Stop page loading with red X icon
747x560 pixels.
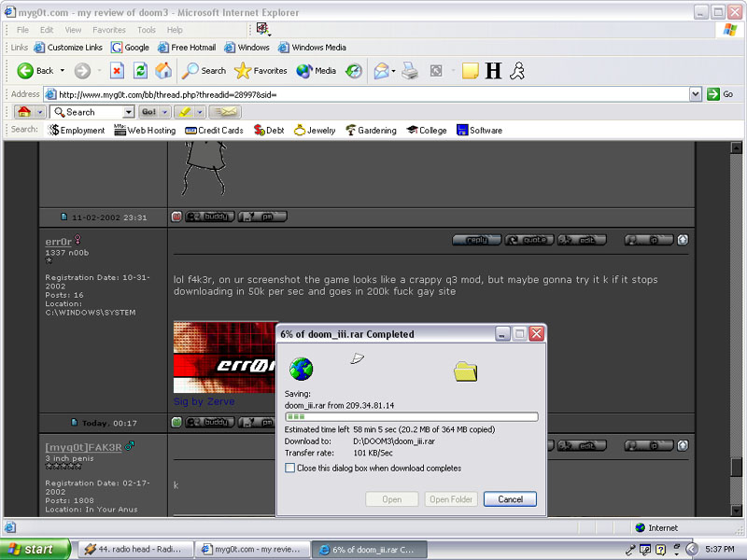click(x=118, y=71)
